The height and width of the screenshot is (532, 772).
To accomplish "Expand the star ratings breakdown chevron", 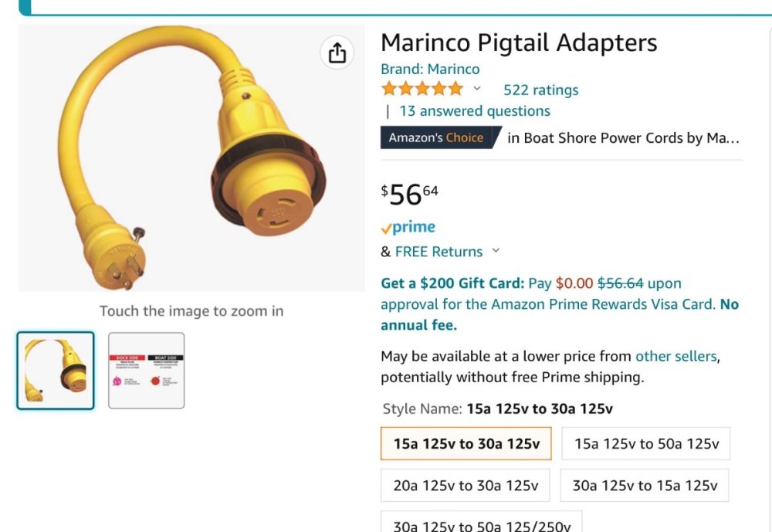I will 477,89.
